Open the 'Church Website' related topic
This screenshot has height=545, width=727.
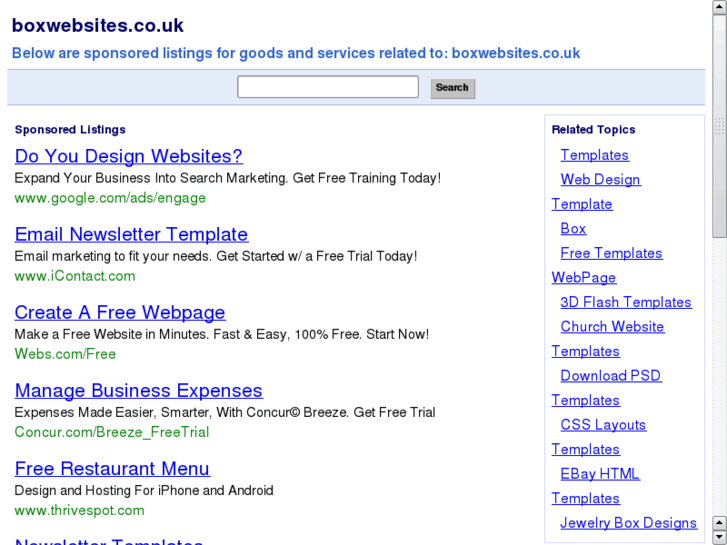click(612, 327)
